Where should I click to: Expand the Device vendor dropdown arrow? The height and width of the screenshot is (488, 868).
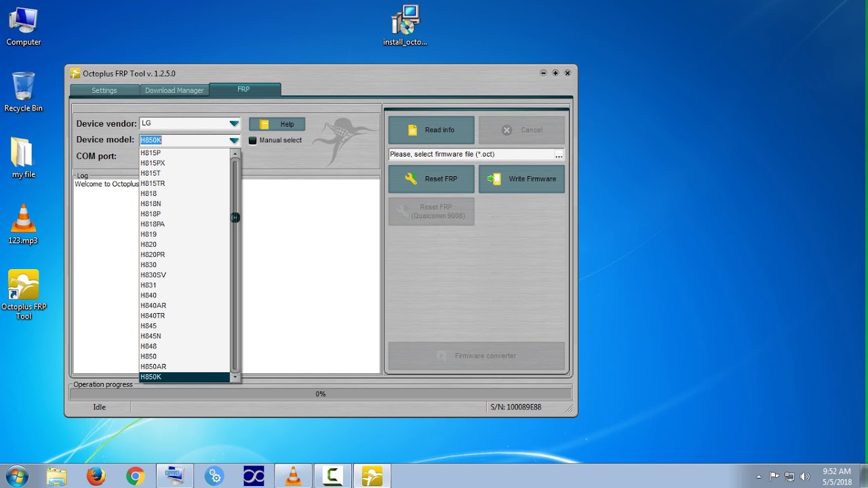(234, 123)
